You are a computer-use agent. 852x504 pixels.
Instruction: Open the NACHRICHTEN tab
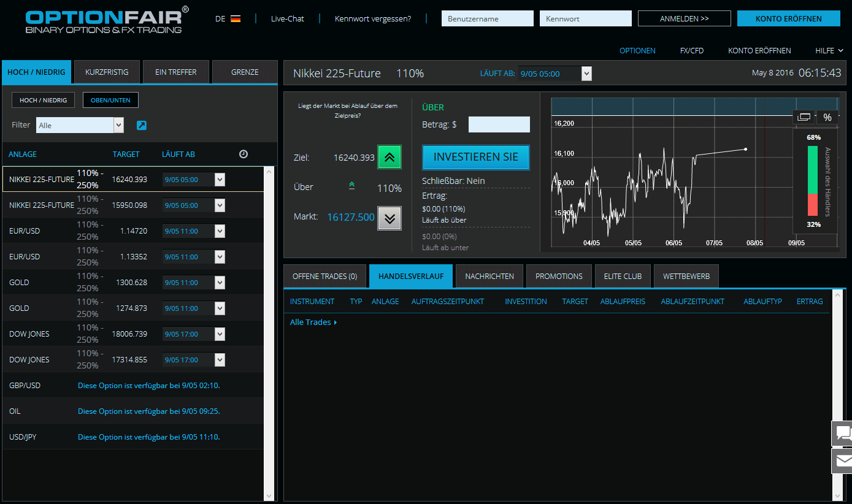coord(489,277)
